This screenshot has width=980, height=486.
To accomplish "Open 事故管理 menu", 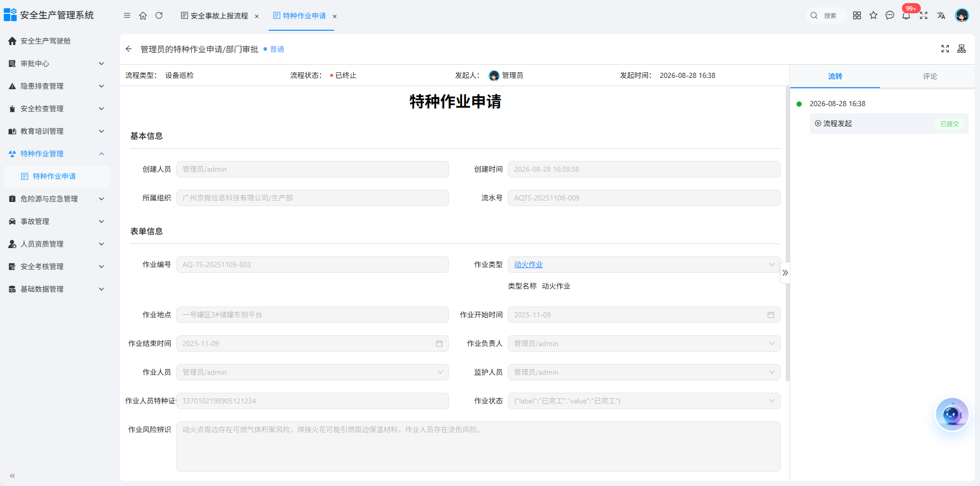I will (x=56, y=221).
